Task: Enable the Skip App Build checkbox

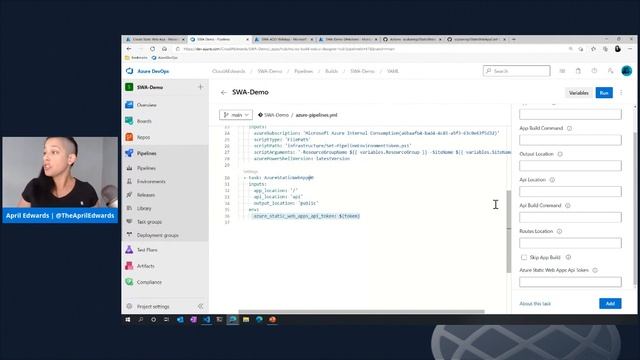Action: coord(524,257)
